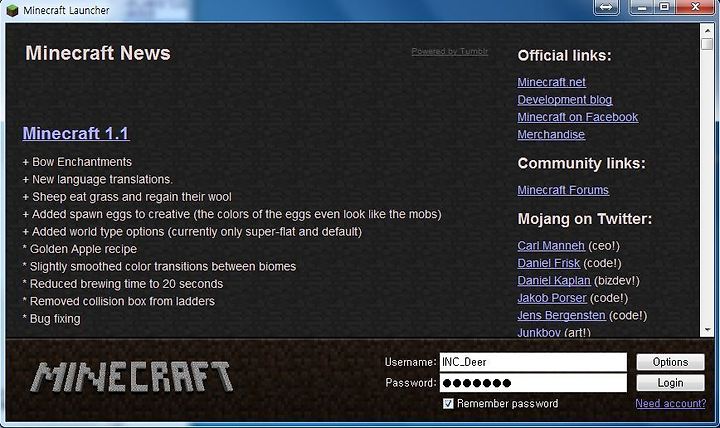Screen dimensions: 720x428
Task: Open Daniel Frisk's Twitter link
Action: (x=549, y=263)
